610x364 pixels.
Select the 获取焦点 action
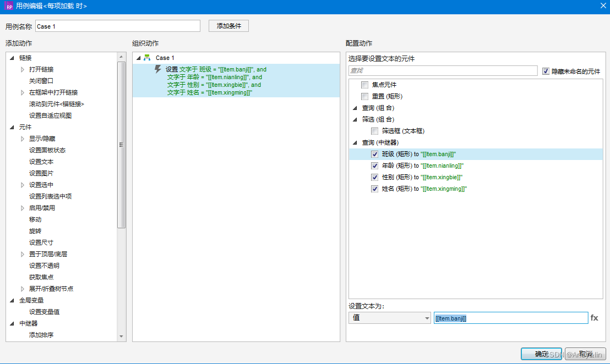pos(41,277)
